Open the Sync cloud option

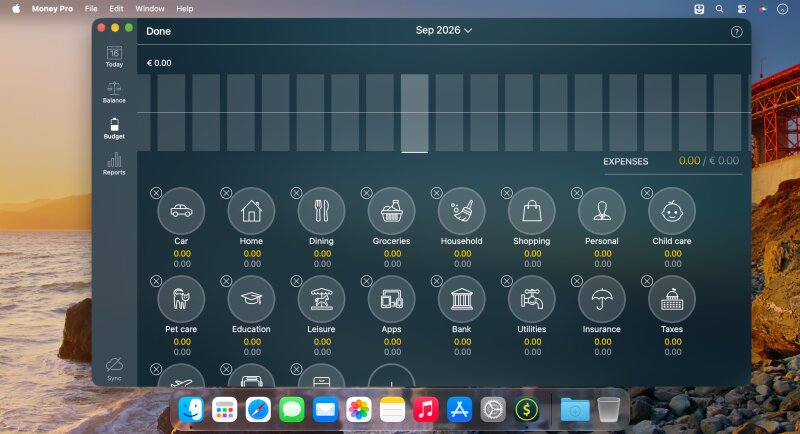114,369
